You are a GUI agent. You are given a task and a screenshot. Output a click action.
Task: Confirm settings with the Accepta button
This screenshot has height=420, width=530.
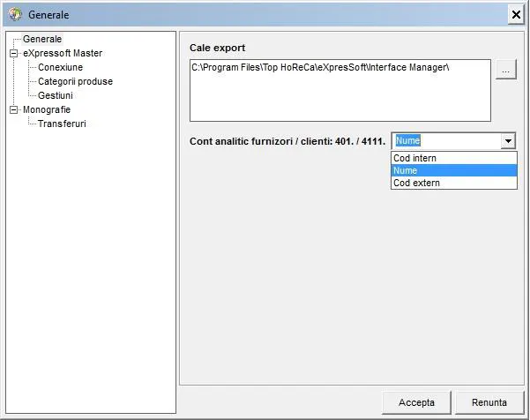416,402
